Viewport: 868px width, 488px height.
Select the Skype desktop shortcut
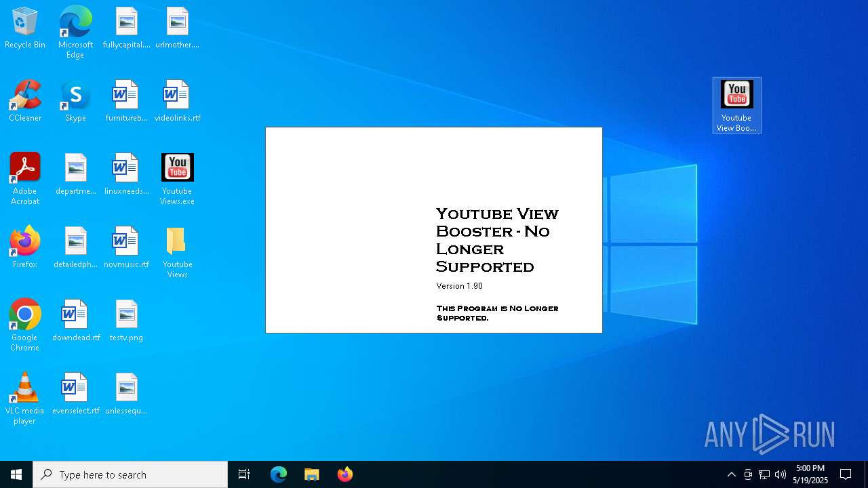[x=75, y=102]
